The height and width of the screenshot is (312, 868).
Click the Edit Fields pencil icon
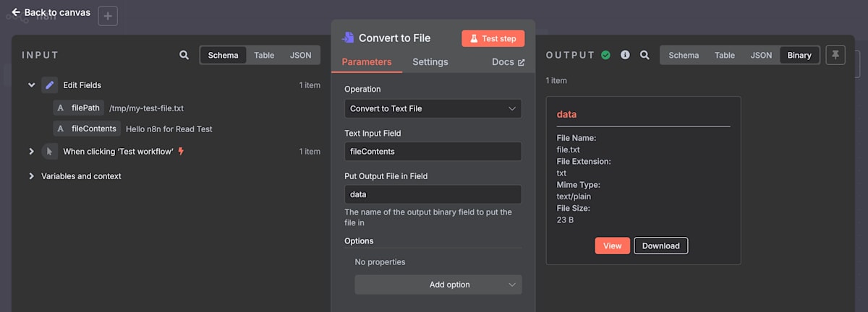50,85
